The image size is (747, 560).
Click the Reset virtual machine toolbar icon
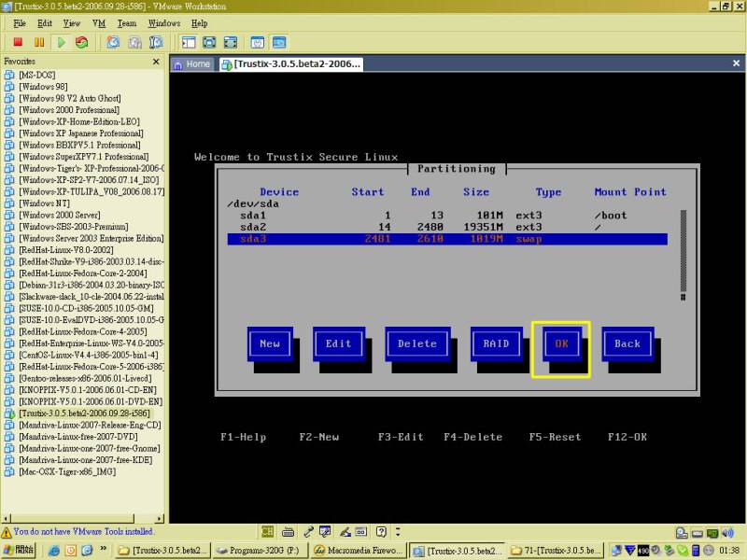point(82,42)
